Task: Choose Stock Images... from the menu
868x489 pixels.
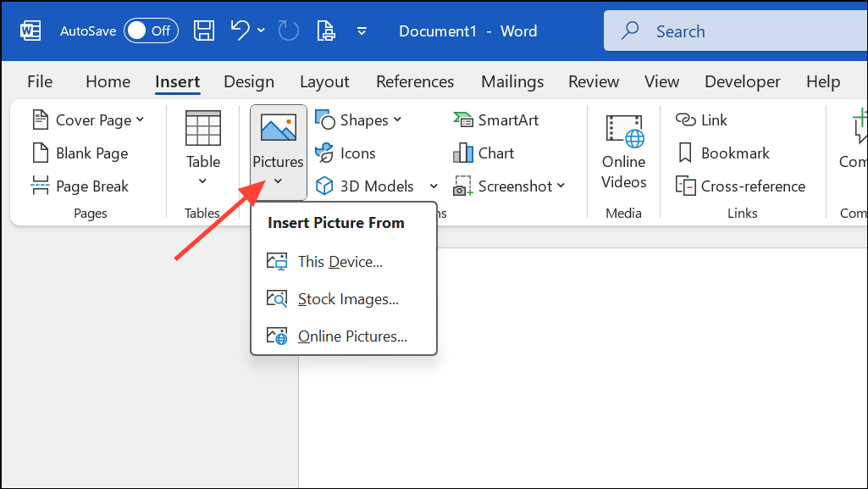Action: (x=344, y=299)
